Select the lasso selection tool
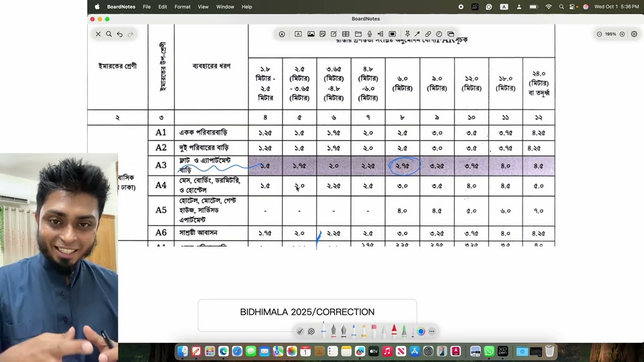This screenshot has height=362, width=644. 311,331
